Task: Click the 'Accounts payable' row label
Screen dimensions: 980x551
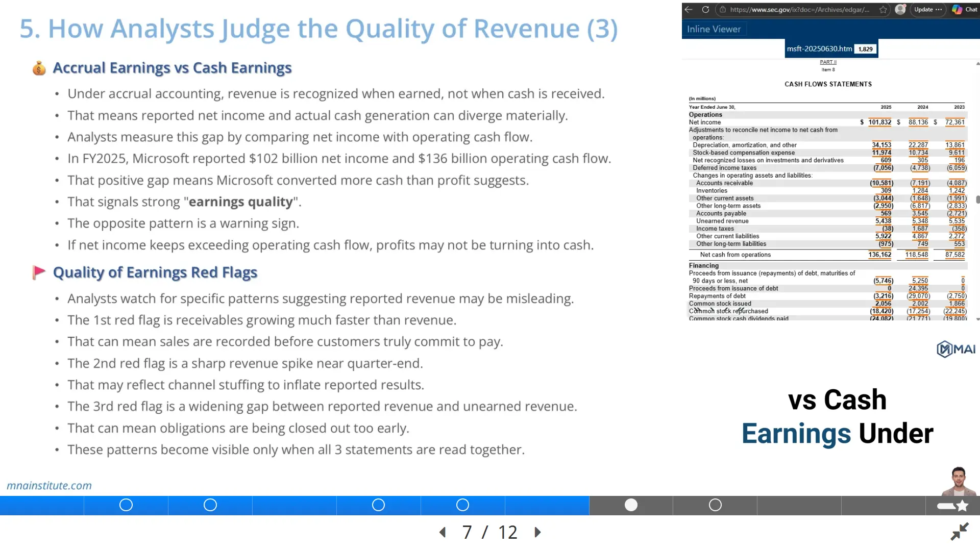Action: [x=721, y=213]
